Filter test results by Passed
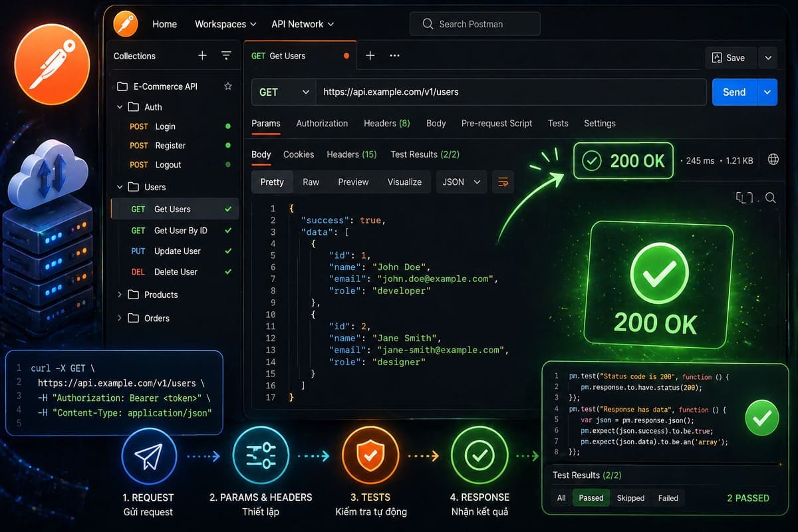Image resolution: width=798 pixels, height=532 pixels. (x=591, y=497)
